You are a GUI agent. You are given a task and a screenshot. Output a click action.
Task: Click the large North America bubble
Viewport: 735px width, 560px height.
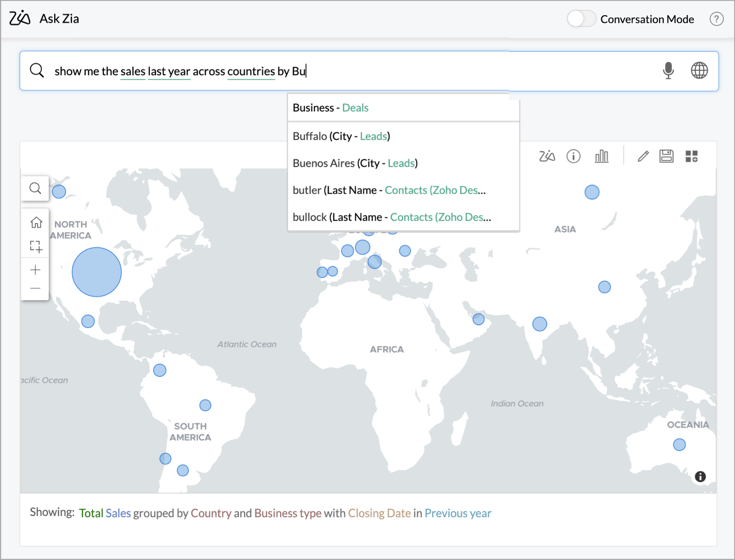point(96,272)
